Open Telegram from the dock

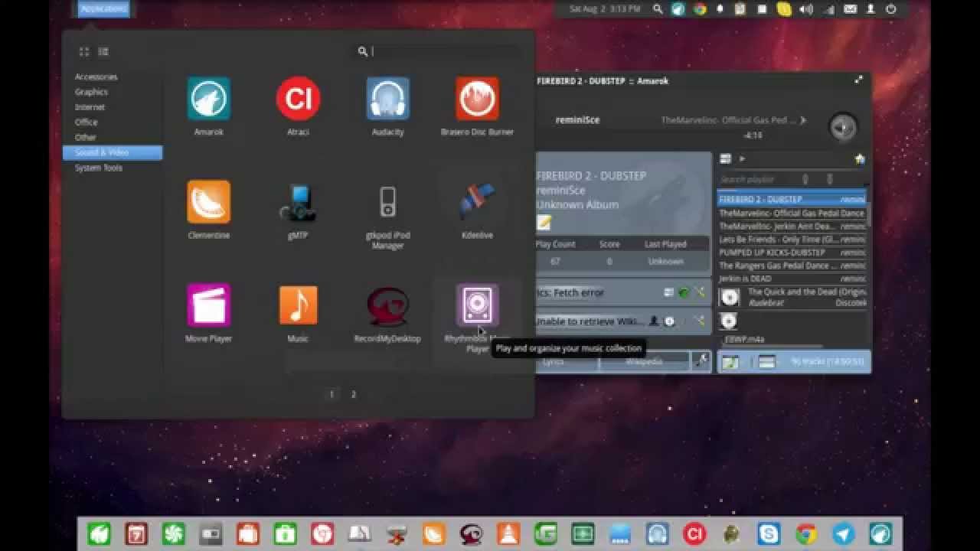tap(843, 533)
